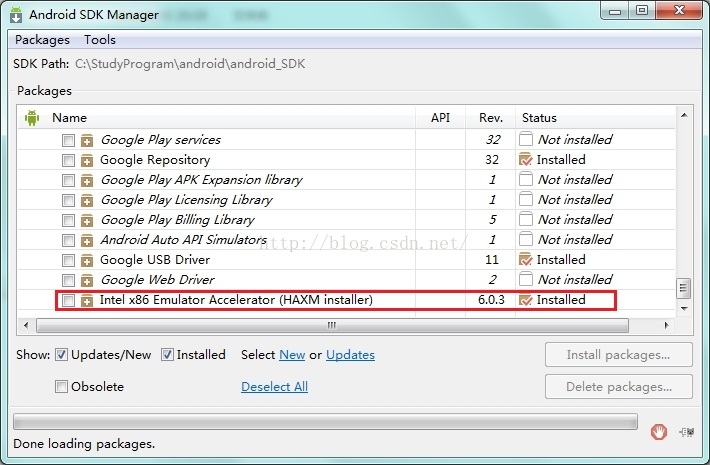Open the Tools menu

(100, 40)
